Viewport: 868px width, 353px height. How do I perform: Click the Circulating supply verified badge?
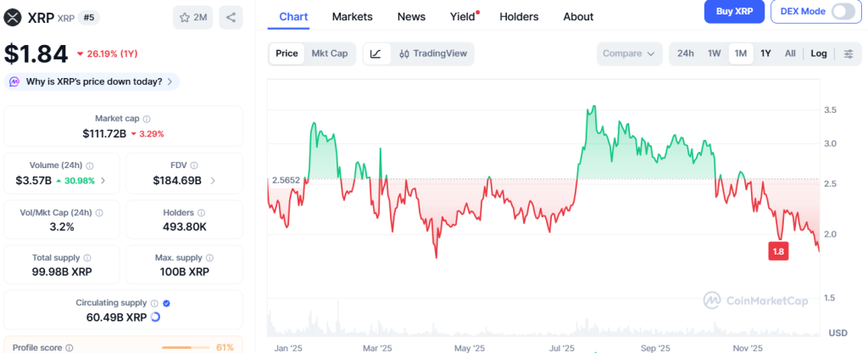click(x=167, y=303)
